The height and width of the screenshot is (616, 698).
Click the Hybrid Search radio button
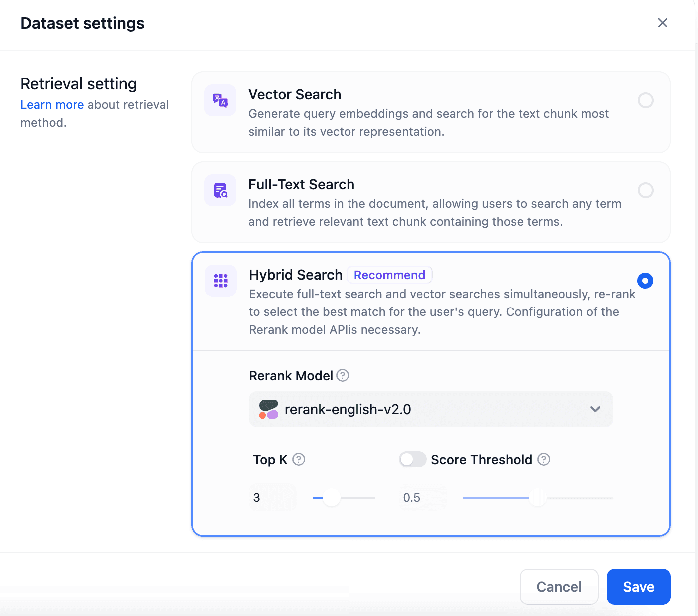point(645,281)
